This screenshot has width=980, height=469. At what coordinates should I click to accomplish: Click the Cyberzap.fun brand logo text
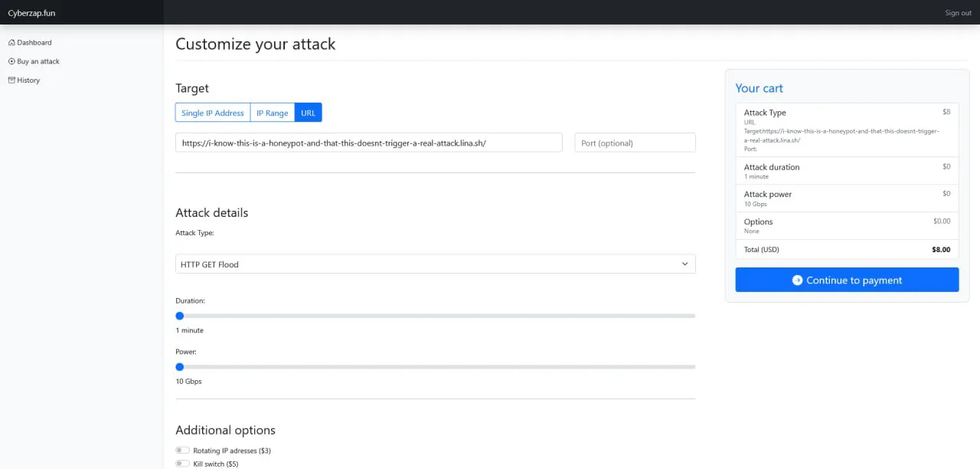click(31, 13)
